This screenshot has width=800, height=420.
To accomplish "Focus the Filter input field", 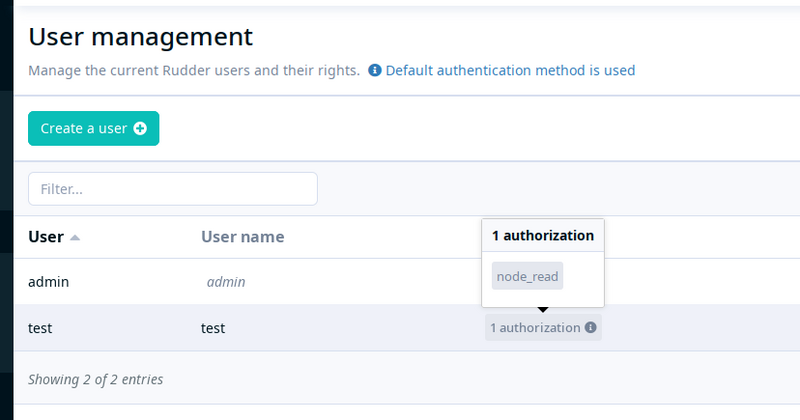I will click(x=173, y=189).
